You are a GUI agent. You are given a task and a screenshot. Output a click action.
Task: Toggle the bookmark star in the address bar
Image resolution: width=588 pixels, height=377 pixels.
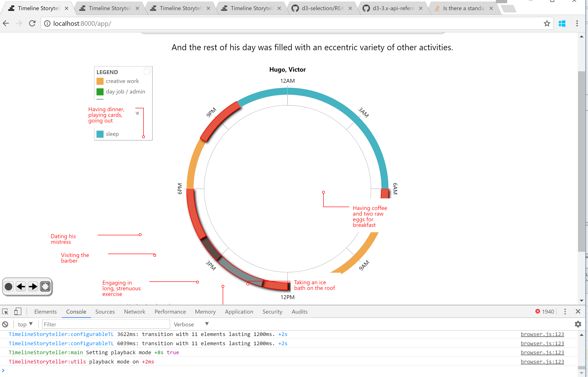(547, 23)
